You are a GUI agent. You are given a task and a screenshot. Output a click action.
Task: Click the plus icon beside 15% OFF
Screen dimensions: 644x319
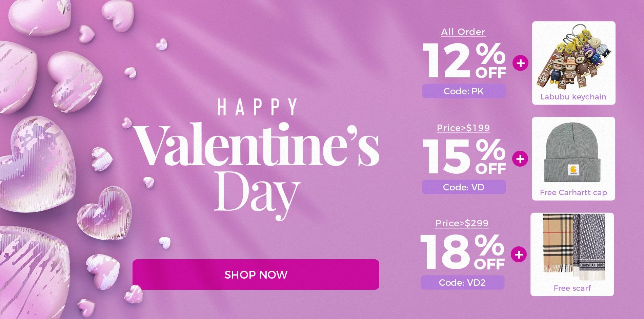(x=520, y=159)
